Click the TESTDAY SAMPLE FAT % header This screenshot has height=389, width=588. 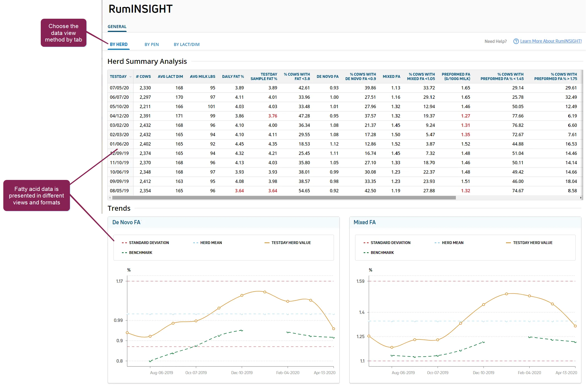tap(264, 77)
